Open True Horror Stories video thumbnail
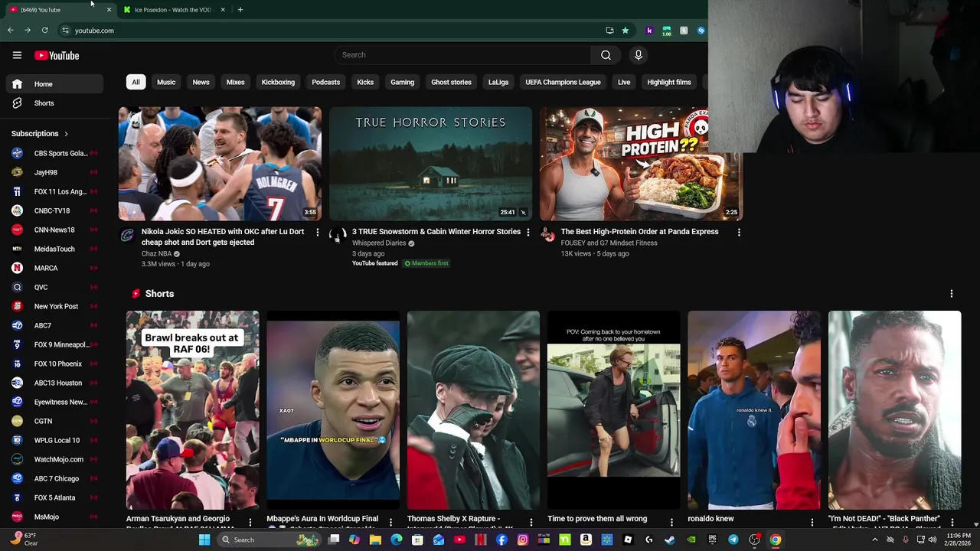The height and width of the screenshot is (551, 980). (x=430, y=164)
